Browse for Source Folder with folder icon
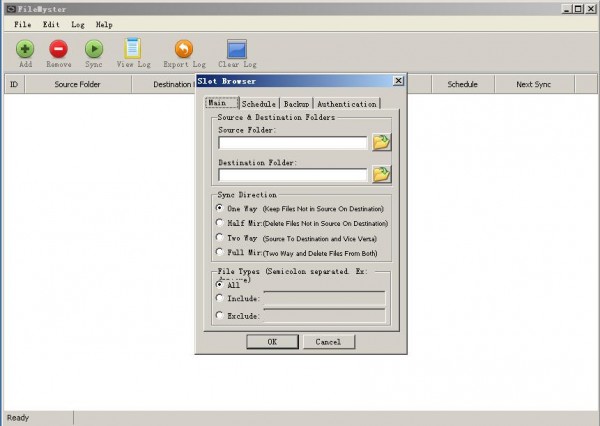The height and width of the screenshot is (426, 600). pyautogui.click(x=381, y=142)
